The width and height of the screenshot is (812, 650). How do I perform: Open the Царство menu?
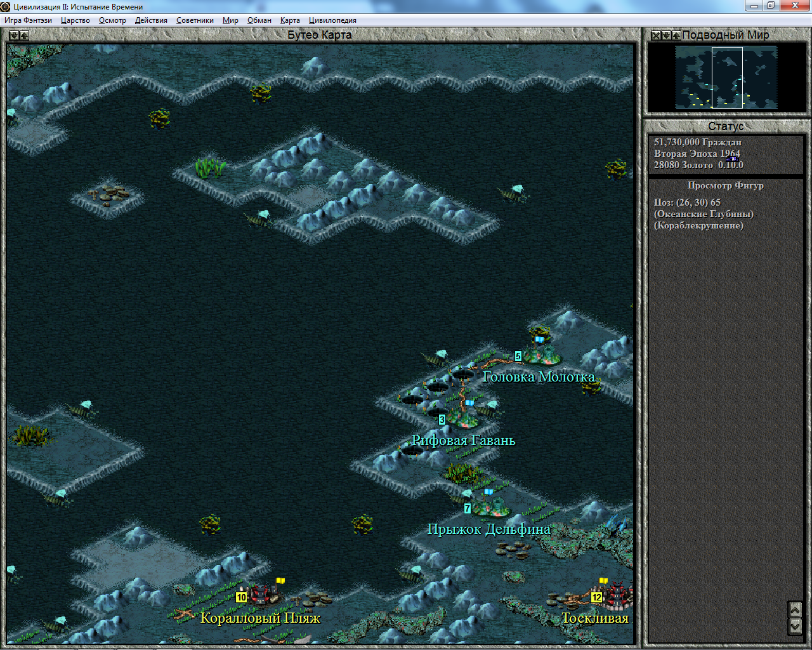pos(75,20)
